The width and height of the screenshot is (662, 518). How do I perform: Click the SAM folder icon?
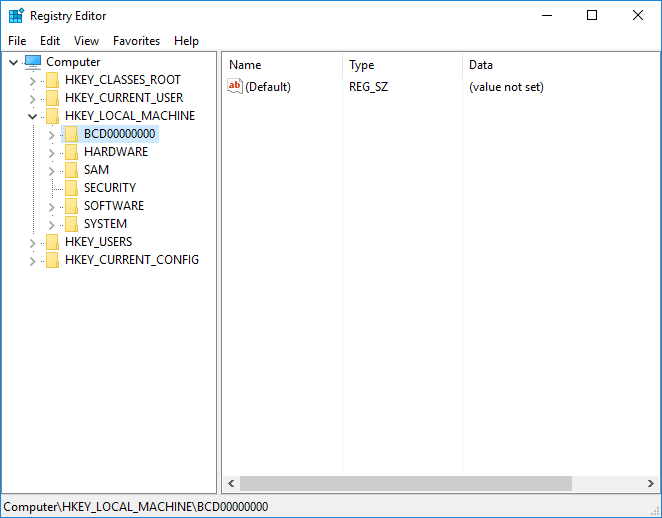coord(71,170)
